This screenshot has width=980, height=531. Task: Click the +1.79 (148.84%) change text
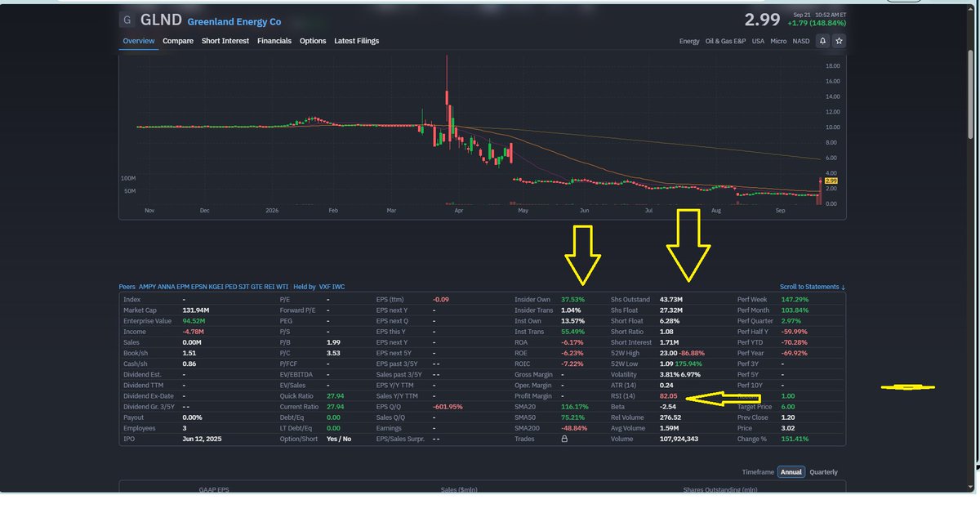pyautogui.click(x=817, y=24)
